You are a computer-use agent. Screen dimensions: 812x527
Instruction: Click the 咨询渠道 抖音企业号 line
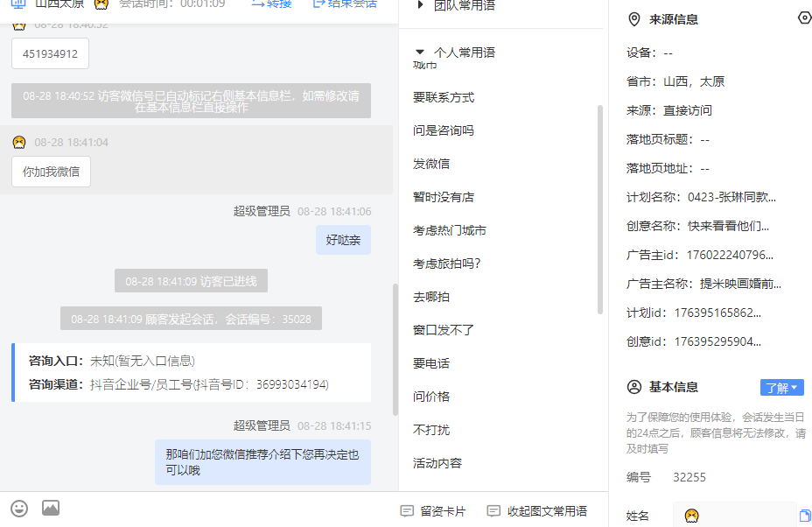point(178,384)
